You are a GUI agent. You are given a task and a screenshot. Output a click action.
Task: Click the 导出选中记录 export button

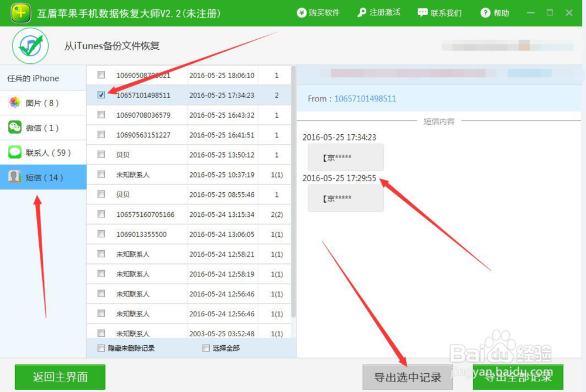pyautogui.click(x=407, y=377)
